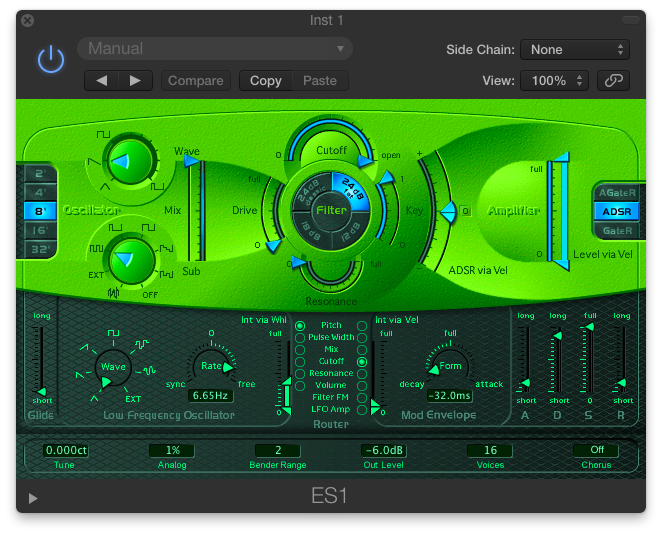
Task: Click the link chain icon
Action: pos(613,80)
